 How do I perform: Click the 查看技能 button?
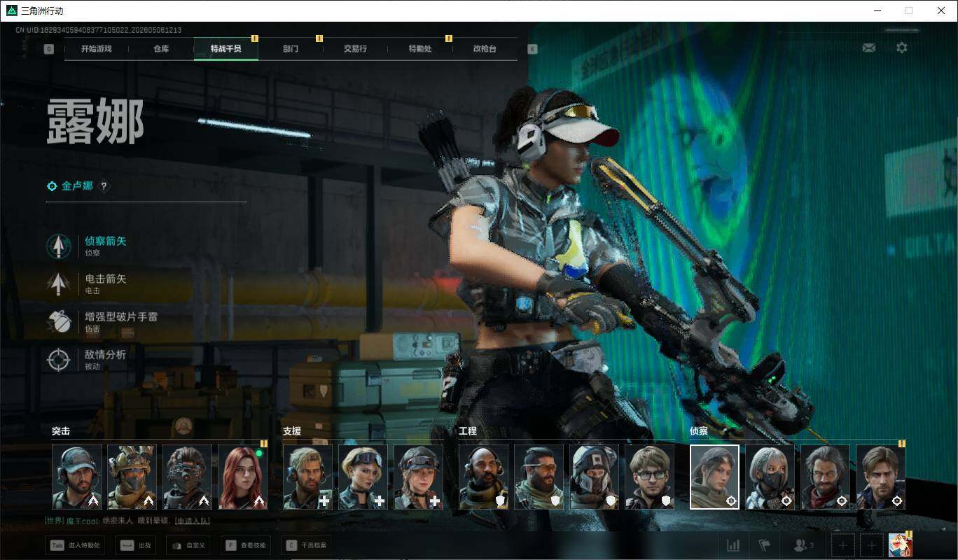pos(244,545)
